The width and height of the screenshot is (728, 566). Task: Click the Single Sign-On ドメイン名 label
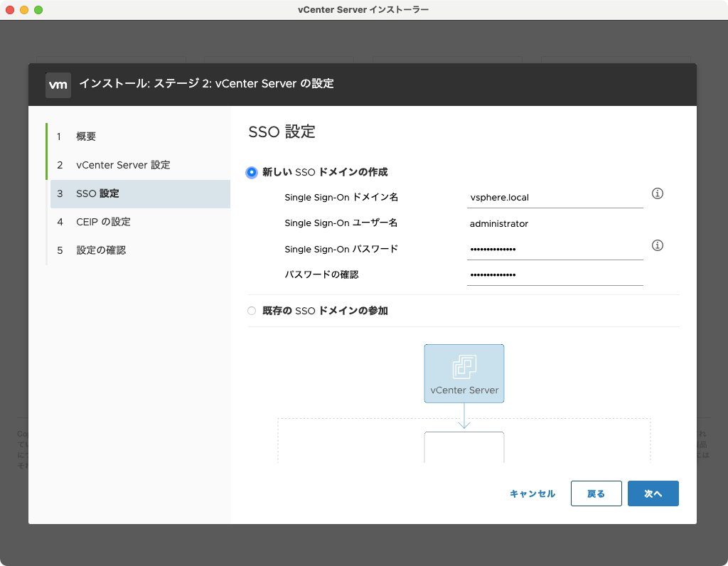coord(341,198)
